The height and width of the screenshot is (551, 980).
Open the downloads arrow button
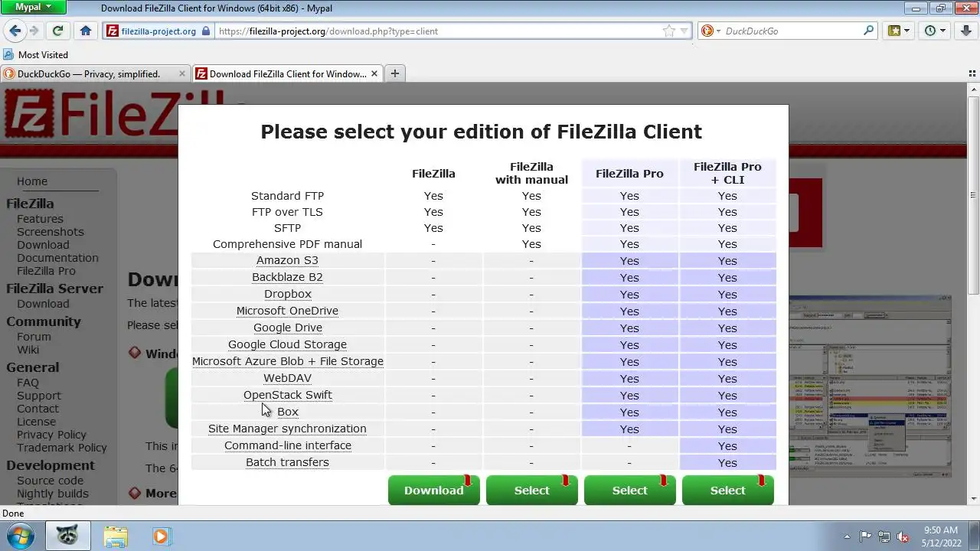[x=967, y=31]
